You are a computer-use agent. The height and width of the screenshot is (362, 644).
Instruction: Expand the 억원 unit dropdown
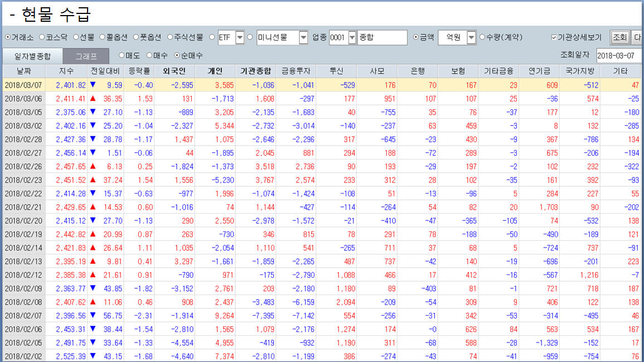[471, 37]
